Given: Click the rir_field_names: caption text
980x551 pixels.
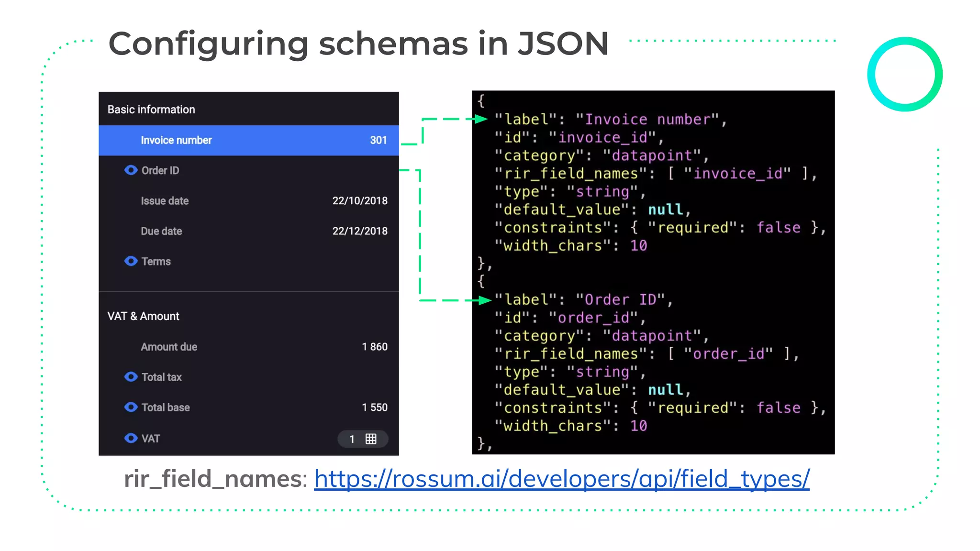Looking at the screenshot, I should [215, 479].
